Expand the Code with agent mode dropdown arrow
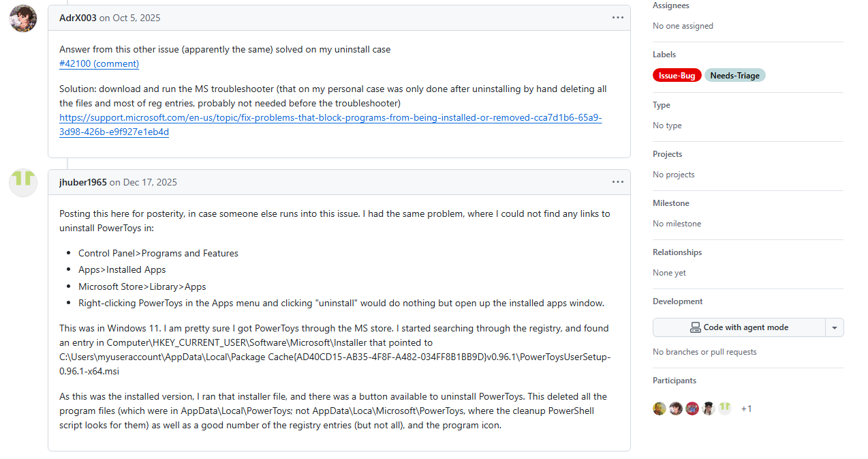868x459 pixels. click(x=835, y=327)
